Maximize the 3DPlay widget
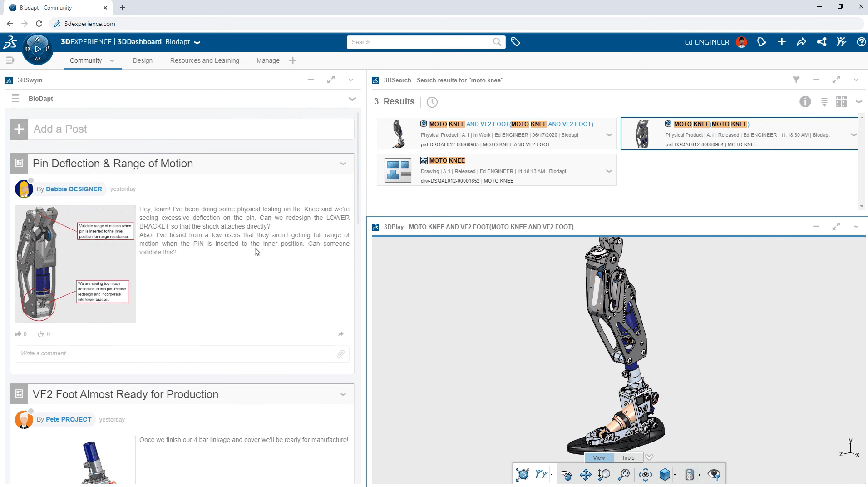The image size is (868, 487). coord(836,226)
